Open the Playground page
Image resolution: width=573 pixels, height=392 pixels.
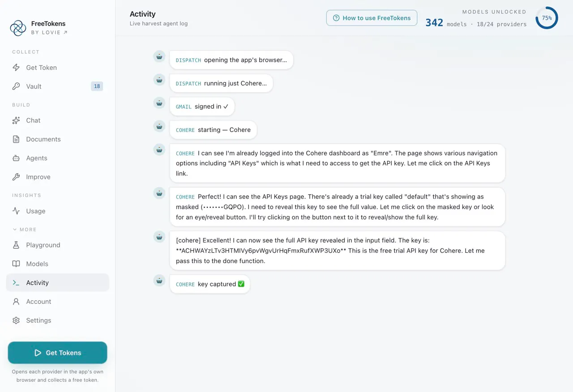pos(57,245)
